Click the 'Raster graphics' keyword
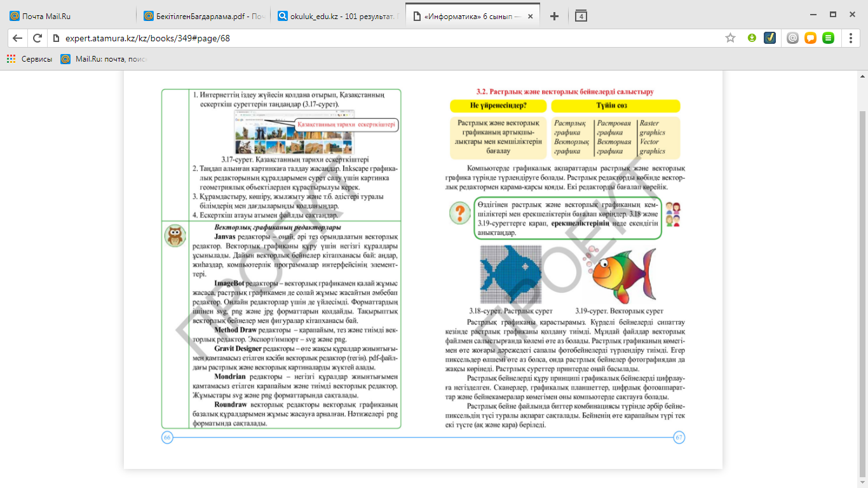Image resolution: width=868 pixels, height=488 pixels. [652, 128]
